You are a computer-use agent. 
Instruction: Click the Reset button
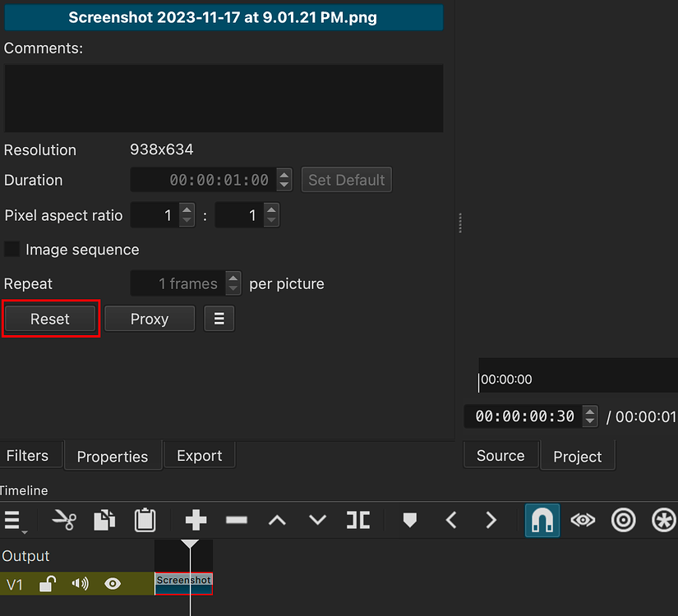click(x=50, y=319)
